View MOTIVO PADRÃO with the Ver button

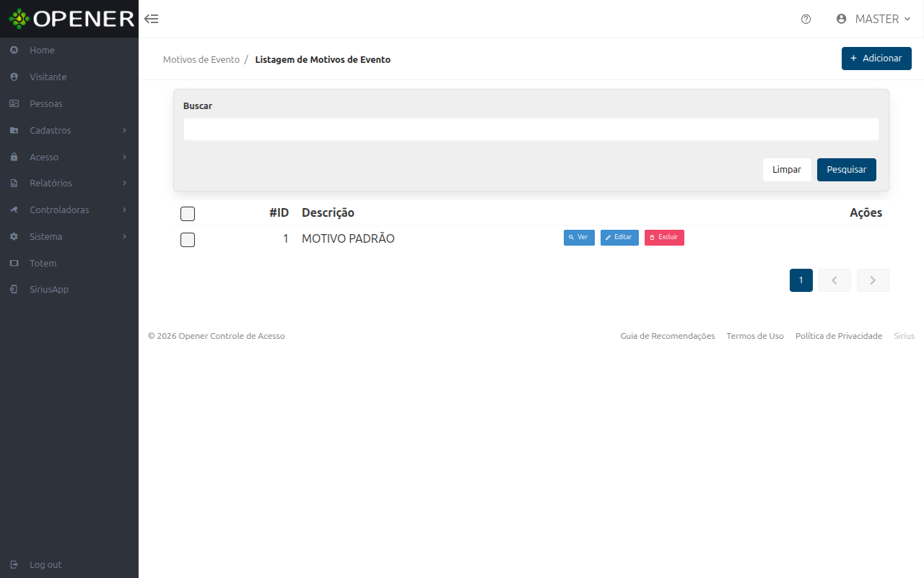click(579, 238)
